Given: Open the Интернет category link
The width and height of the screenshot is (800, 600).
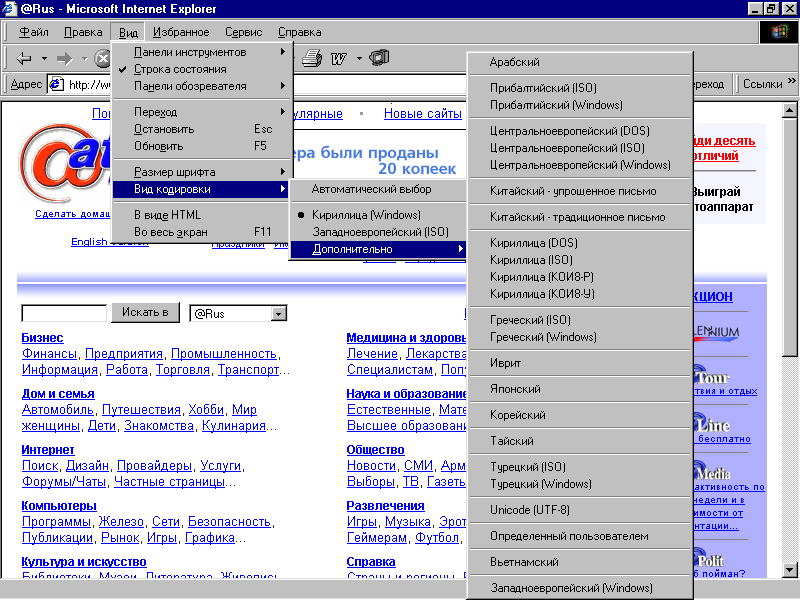Looking at the screenshot, I should pos(48,449).
